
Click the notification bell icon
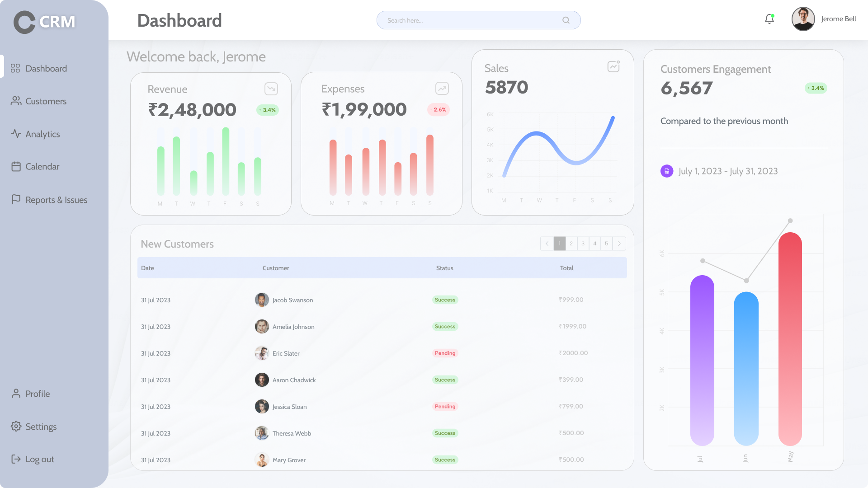[769, 19]
